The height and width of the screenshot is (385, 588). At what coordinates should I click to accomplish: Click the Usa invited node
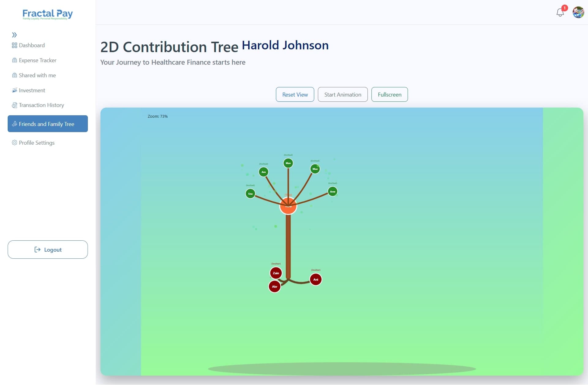click(x=250, y=193)
